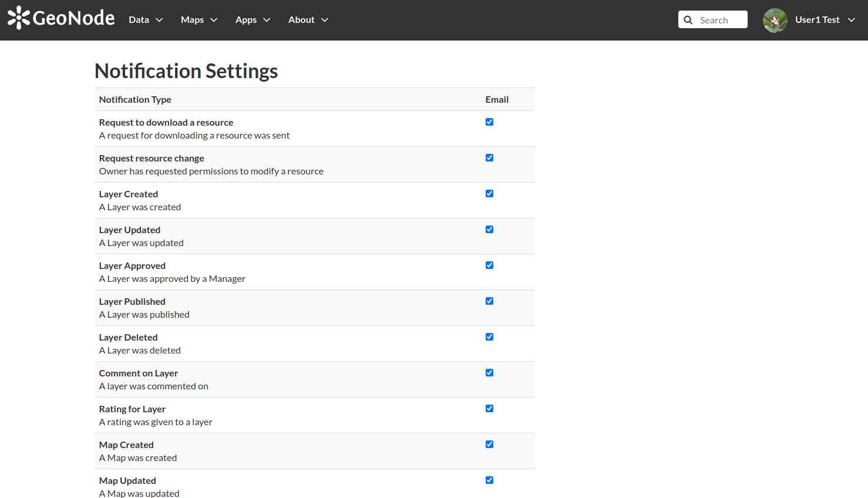Uncheck email for Layer Approved
This screenshot has height=498, width=868.
[x=489, y=265]
